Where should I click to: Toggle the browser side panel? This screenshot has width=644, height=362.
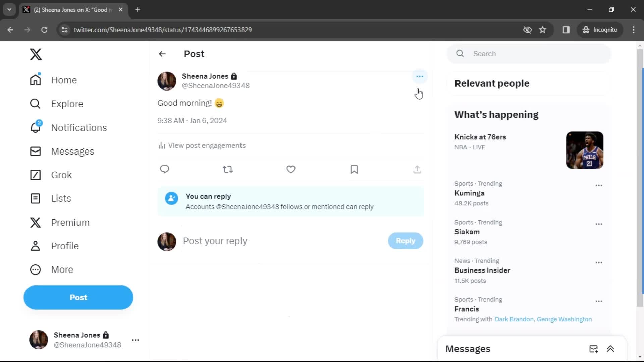pyautogui.click(x=566, y=30)
